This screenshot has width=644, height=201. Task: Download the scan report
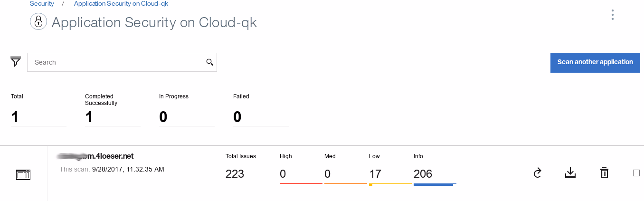pyautogui.click(x=570, y=173)
